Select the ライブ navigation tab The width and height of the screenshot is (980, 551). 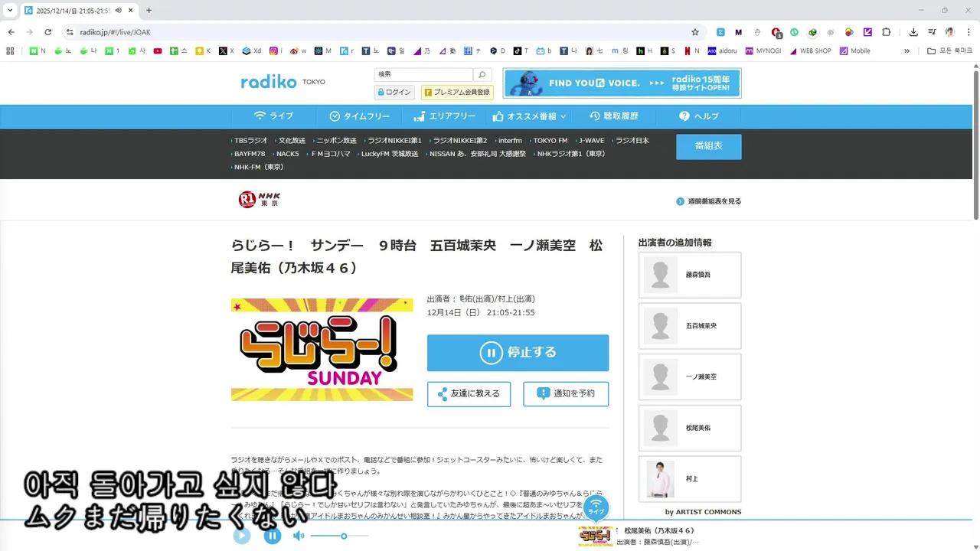pyautogui.click(x=273, y=116)
